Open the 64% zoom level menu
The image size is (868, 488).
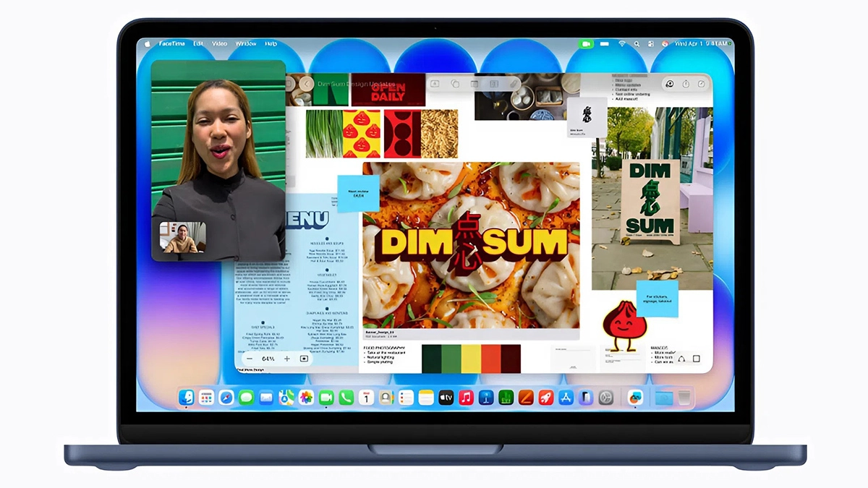tap(268, 359)
